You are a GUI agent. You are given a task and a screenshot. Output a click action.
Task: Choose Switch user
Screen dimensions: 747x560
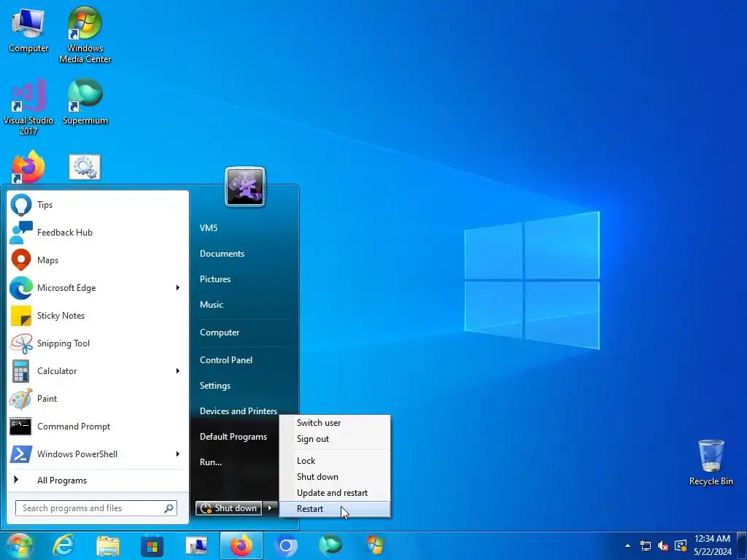(x=334, y=422)
